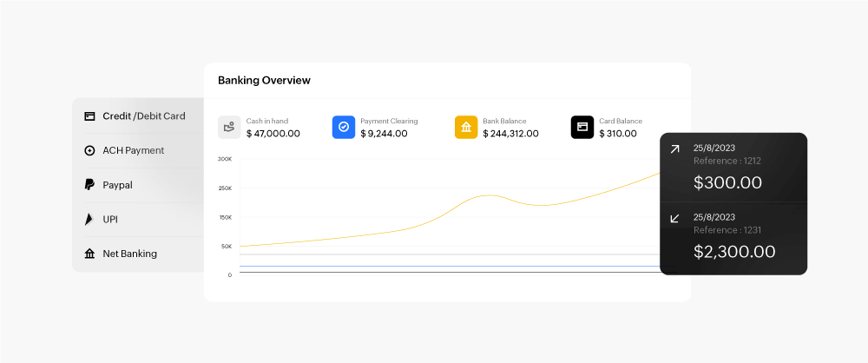Click the gray Cash in hand icon
This screenshot has width=868, height=363.
229,128
